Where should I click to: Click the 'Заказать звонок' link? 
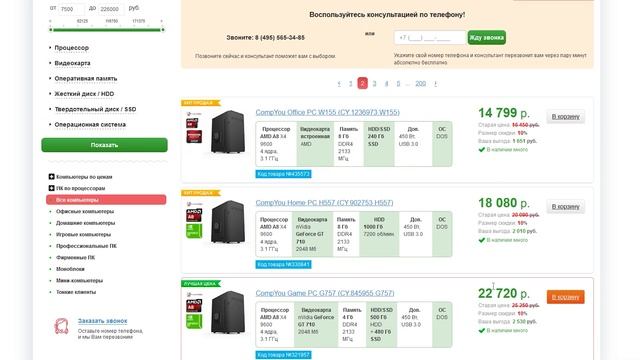(x=102, y=321)
